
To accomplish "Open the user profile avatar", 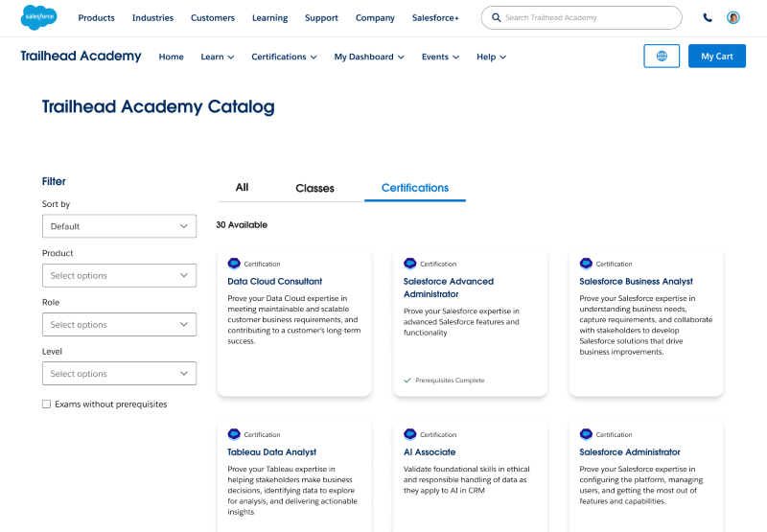I will point(733,17).
